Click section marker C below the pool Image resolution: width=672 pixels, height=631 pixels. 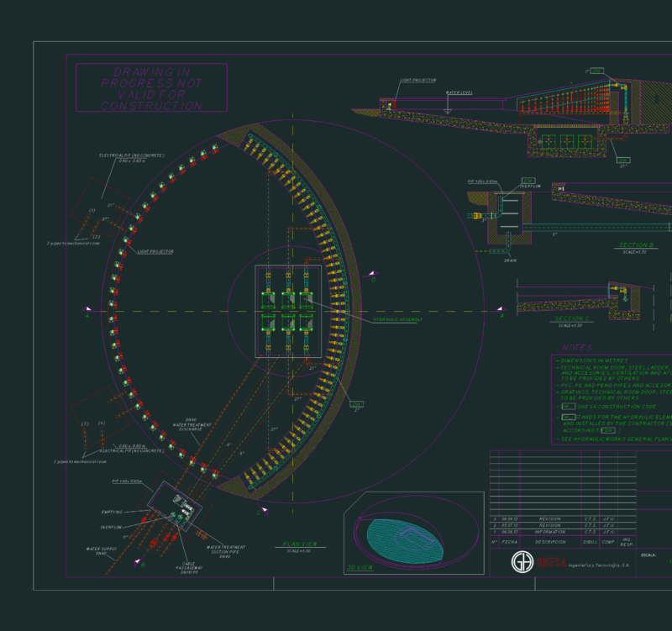coord(262,511)
